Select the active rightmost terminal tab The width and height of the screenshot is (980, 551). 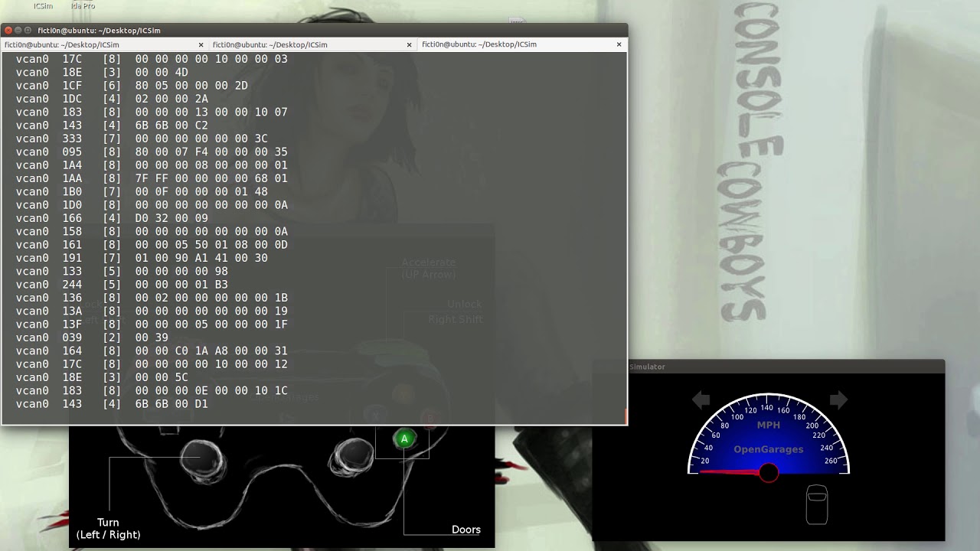(x=523, y=44)
